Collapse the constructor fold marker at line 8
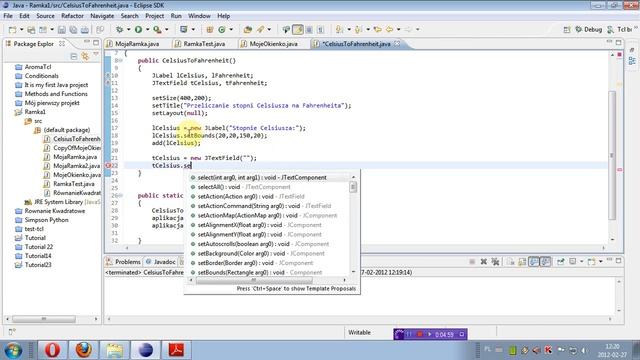Viewport: 640px width, 360px height. coord(120,60)
